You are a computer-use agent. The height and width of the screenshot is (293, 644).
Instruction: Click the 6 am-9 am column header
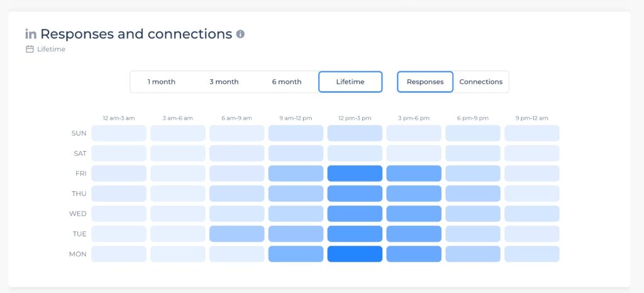coord(236,118)
